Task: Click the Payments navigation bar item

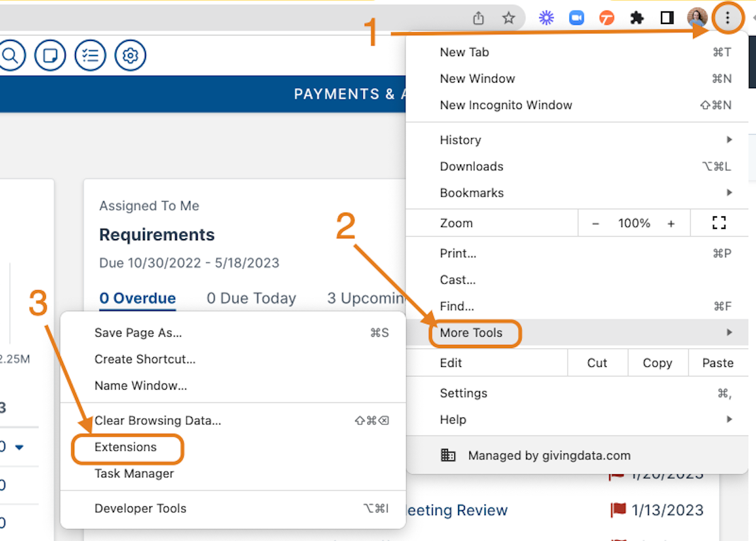Action: click(x=350, y=94)
